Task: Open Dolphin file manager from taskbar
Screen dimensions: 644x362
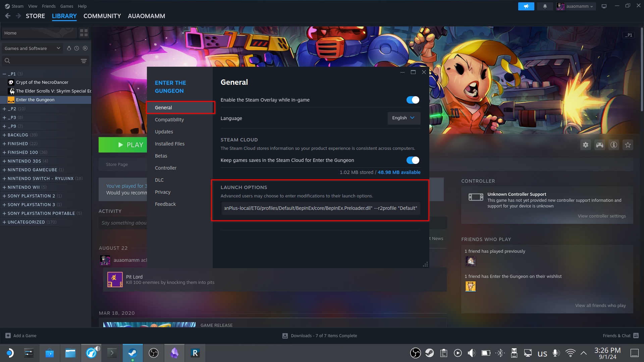Action: 70,353
